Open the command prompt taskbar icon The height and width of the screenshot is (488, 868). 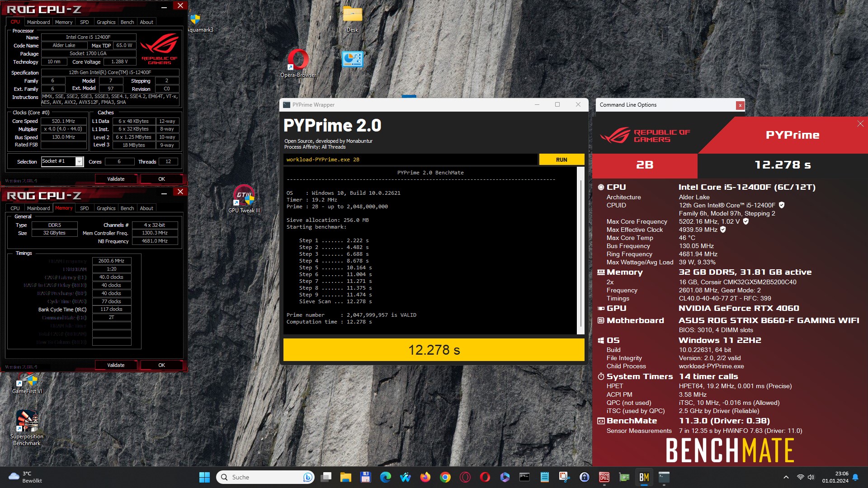tap(525, 477)
